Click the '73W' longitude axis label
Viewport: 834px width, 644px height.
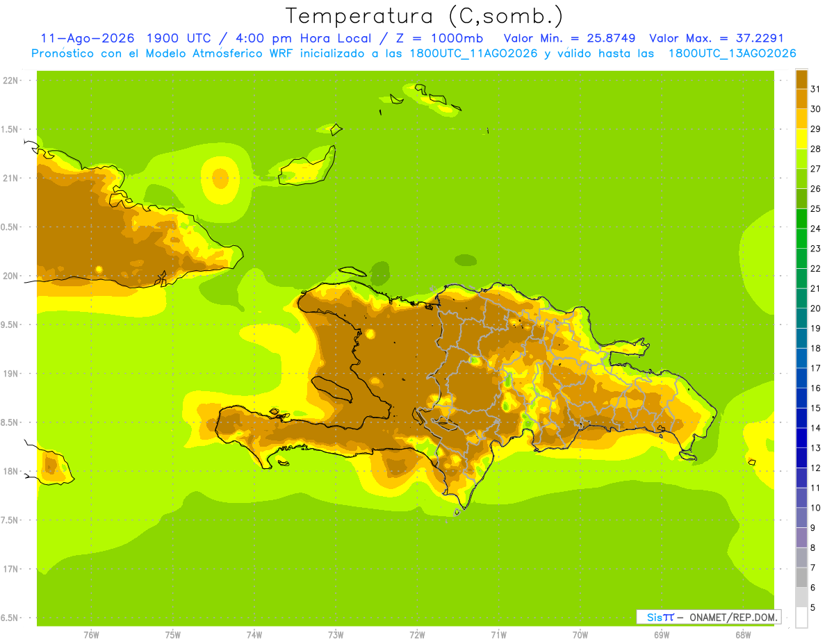(336, 635)
